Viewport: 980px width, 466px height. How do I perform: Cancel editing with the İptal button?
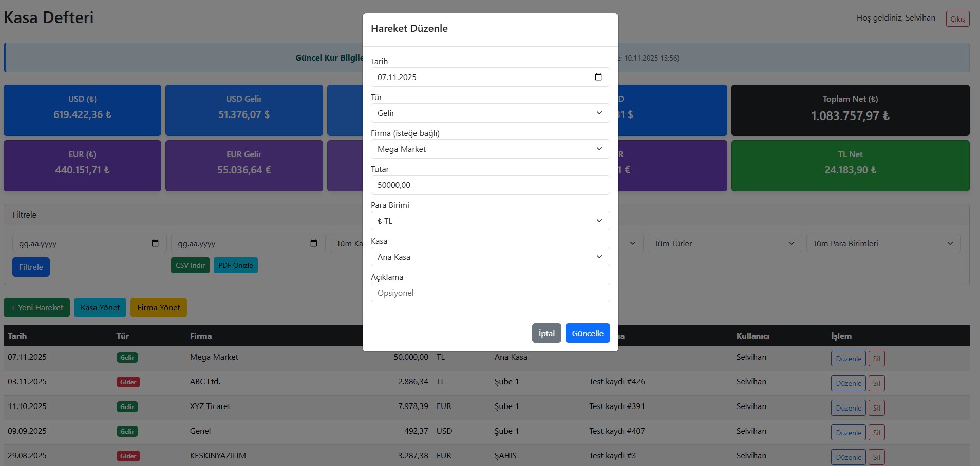(546, 333)
